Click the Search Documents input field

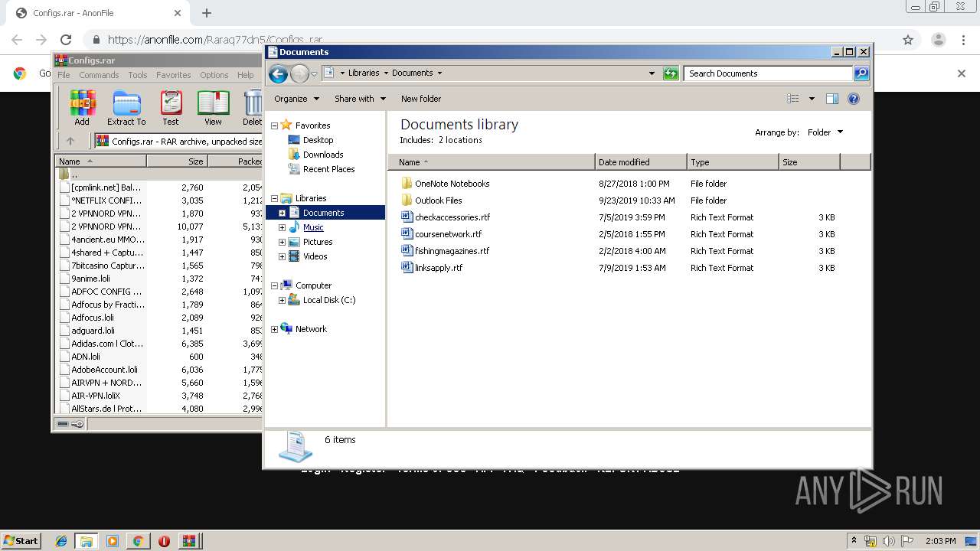point(768,73)
